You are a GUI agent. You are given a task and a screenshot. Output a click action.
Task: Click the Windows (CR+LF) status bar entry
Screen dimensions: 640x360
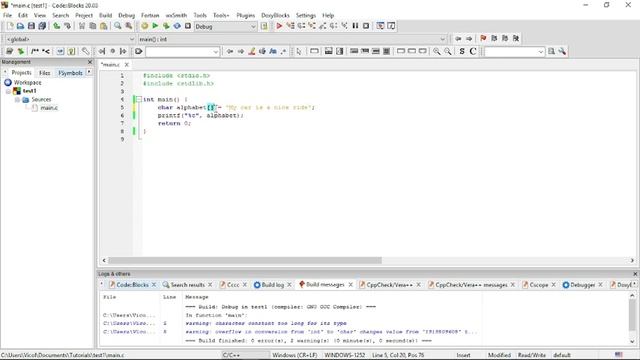(x=295, y=355)
